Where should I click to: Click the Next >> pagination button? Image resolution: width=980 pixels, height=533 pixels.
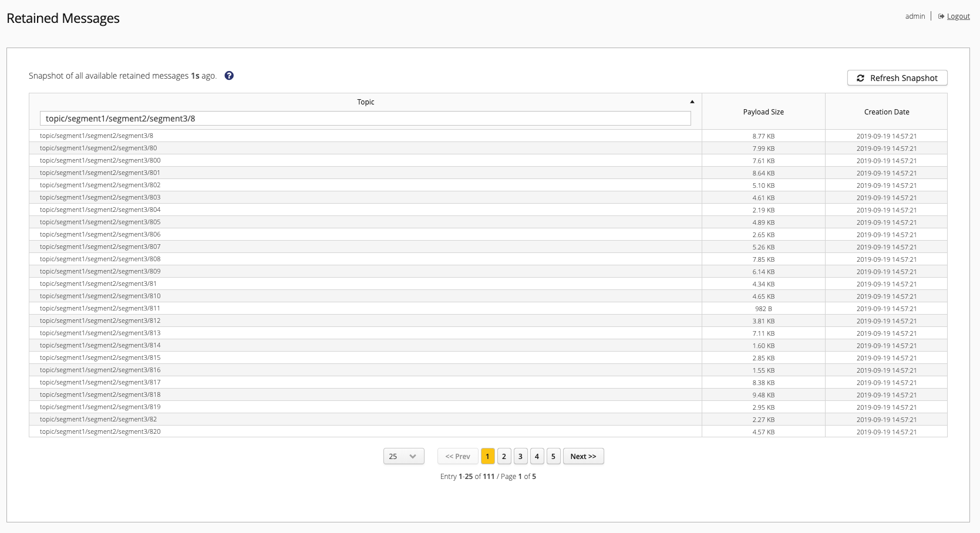(x=583, y=457)
